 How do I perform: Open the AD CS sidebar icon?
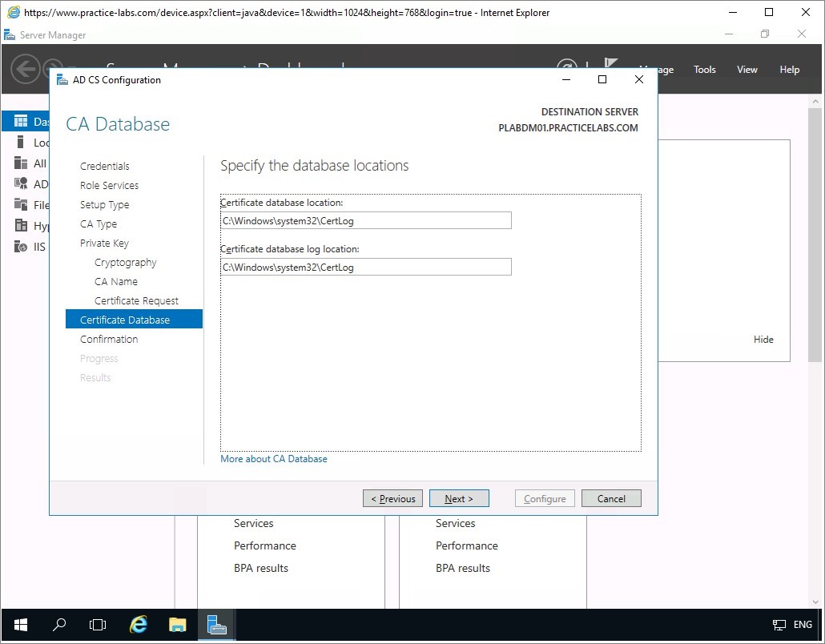21,183
